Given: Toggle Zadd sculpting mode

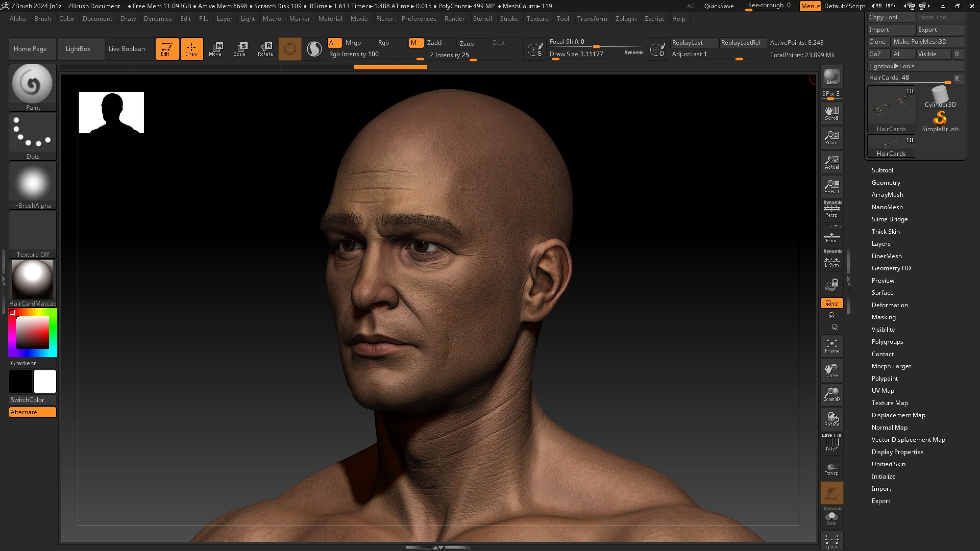Looking at the screenshot, I should 440,43.
